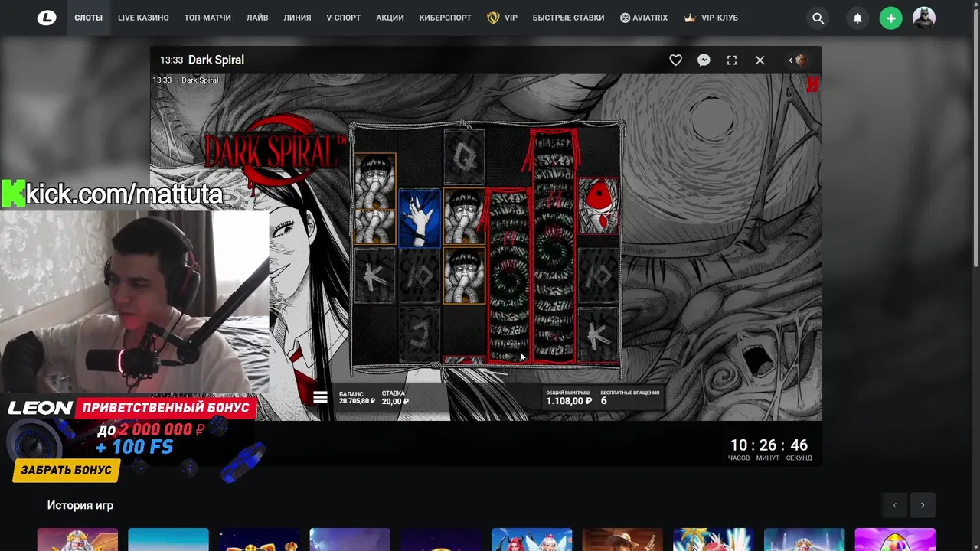Click the blue hand symbol on reels
This screenshot has height=551, width=980.
coord(420,218)
